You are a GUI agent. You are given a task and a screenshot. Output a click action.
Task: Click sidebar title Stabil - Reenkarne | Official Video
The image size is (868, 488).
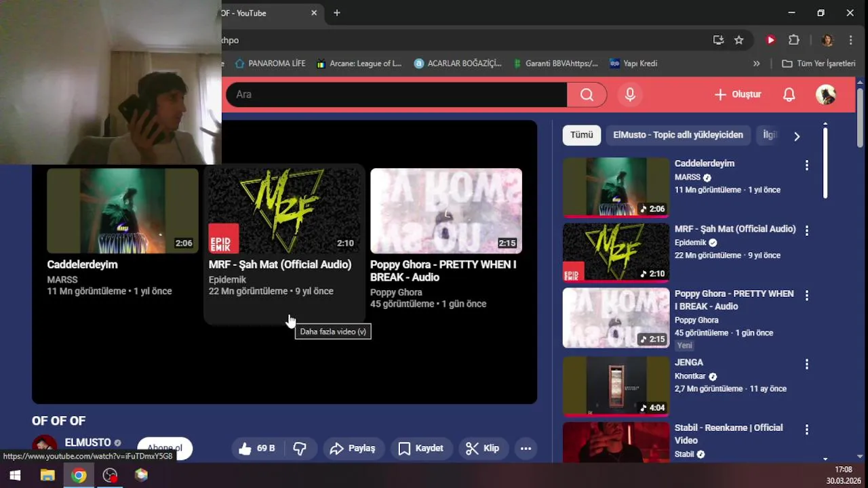[728, 434]
